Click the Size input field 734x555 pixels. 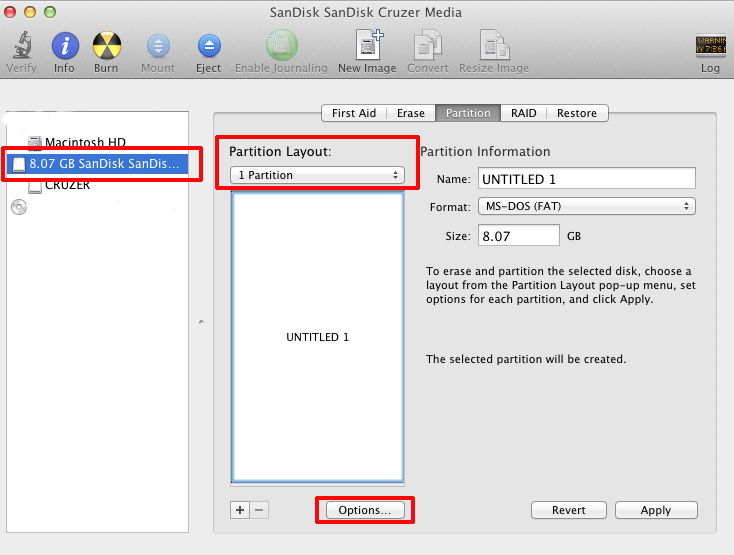coord(519,235)
